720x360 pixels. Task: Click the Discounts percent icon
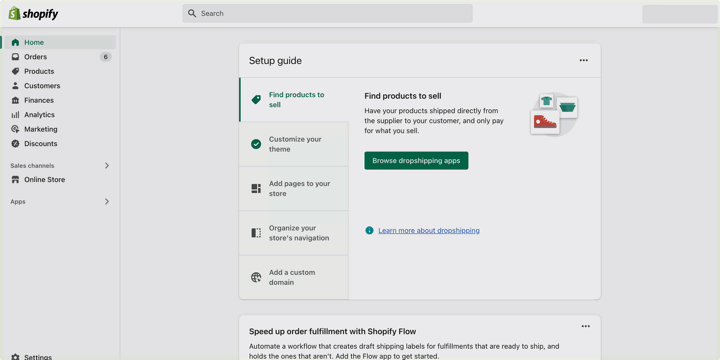point(16,144)
